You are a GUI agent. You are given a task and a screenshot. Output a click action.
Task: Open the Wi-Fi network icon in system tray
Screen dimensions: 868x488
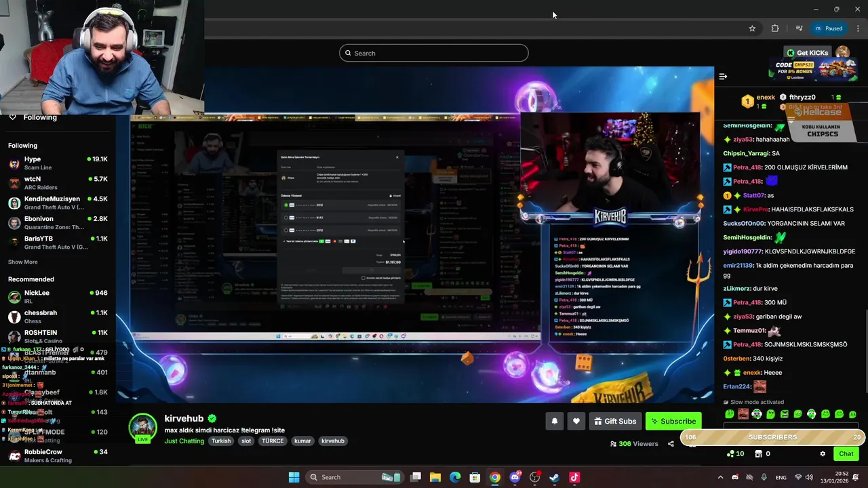coord(798,477)
